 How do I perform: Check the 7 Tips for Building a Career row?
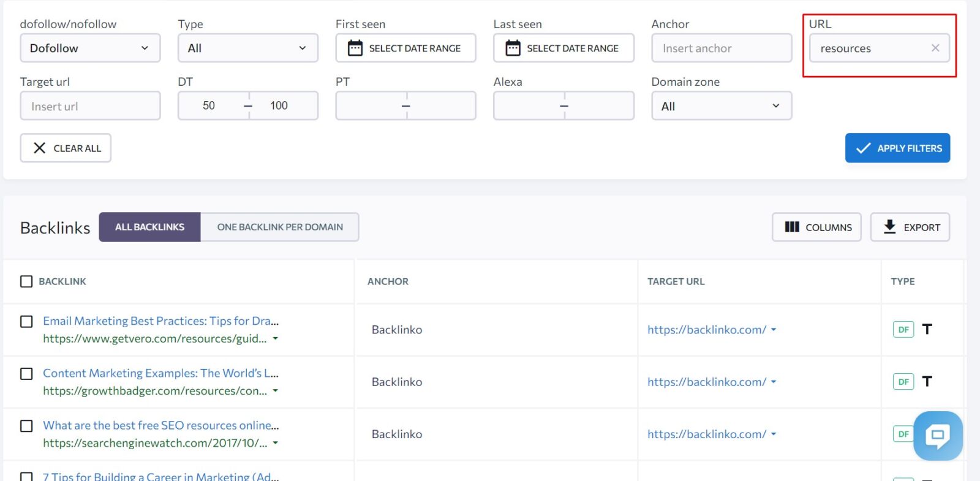tap(26, 477)
